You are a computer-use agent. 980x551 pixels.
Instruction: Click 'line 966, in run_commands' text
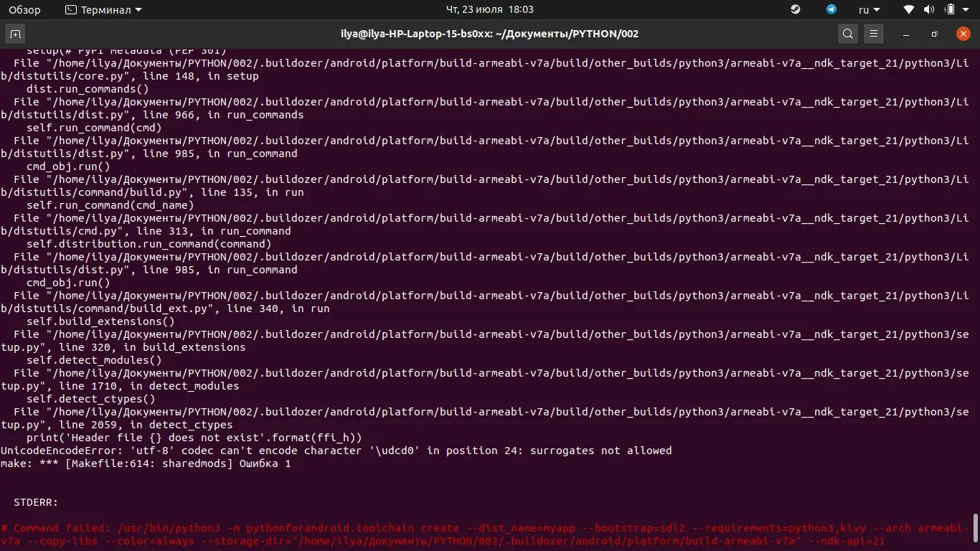tap(222, 115)
